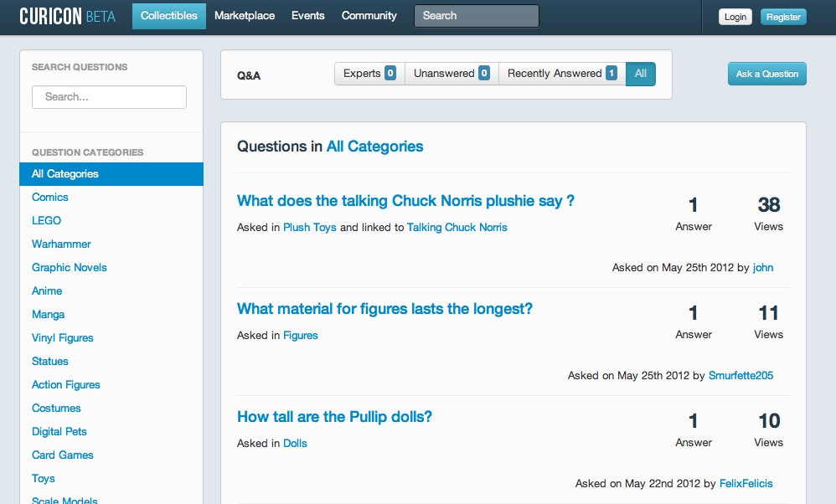The width and height of the screenshot is (836, 504).
Task: Click the Ask a Question button
Action: (767, 74)
